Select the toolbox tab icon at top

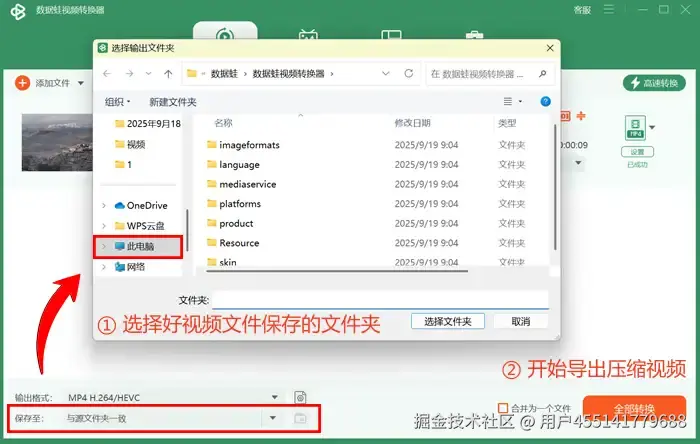(474, 35)
